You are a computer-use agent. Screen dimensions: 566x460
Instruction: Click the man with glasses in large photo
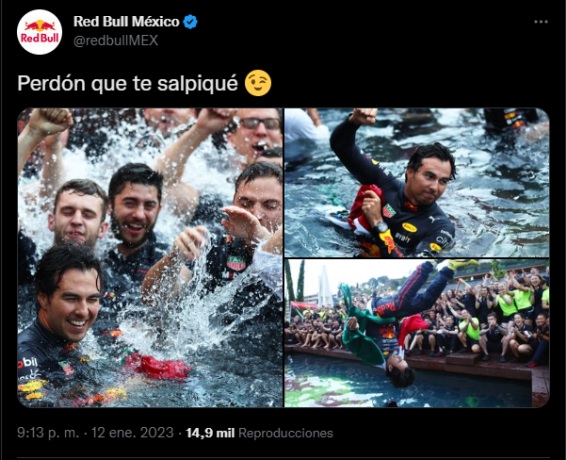pos(256,132)
